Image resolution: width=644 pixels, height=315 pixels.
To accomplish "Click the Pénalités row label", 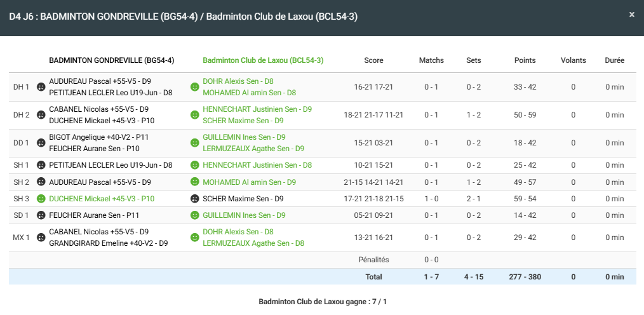I will click(x=373, y=260).
